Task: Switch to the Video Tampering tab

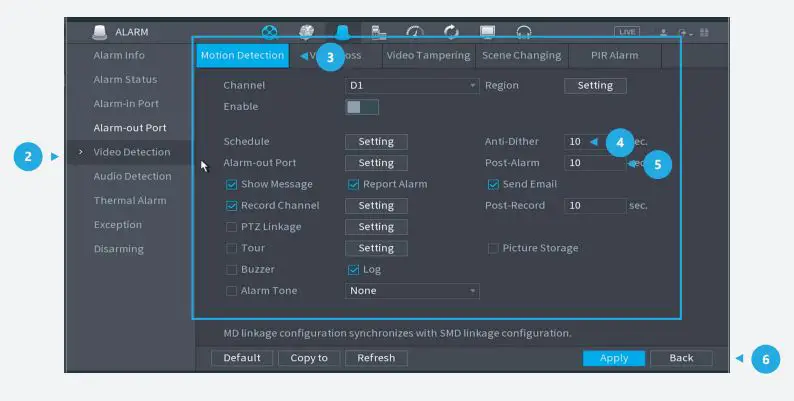Action: point(428,55)
